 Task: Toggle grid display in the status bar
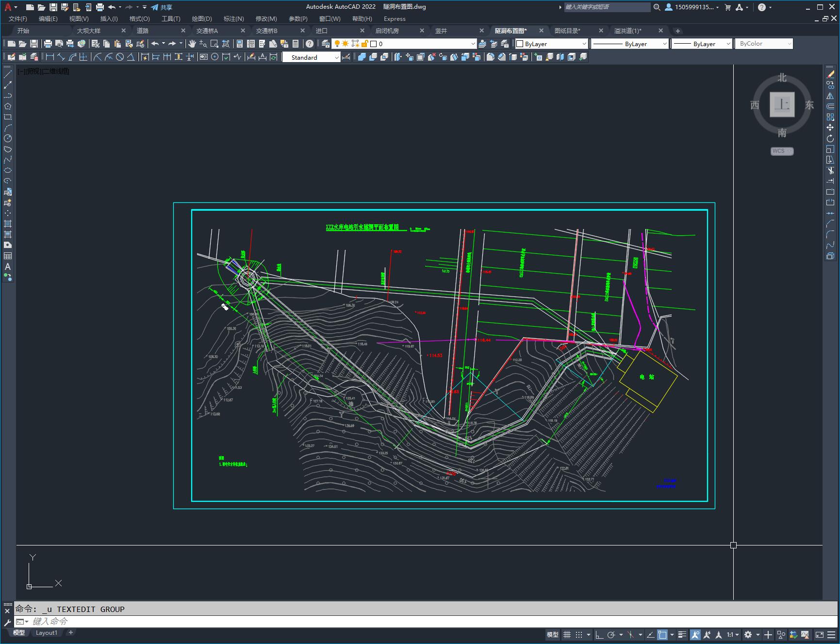point(567,634)
